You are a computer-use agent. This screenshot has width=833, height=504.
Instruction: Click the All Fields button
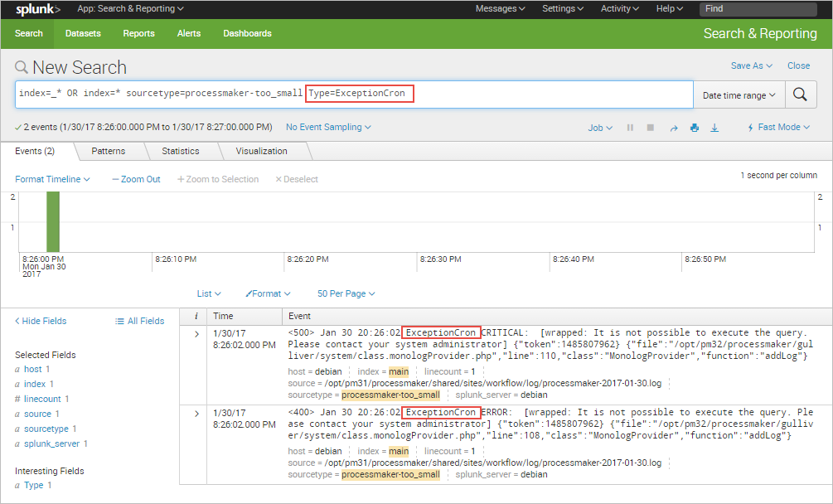pos(139,321)
